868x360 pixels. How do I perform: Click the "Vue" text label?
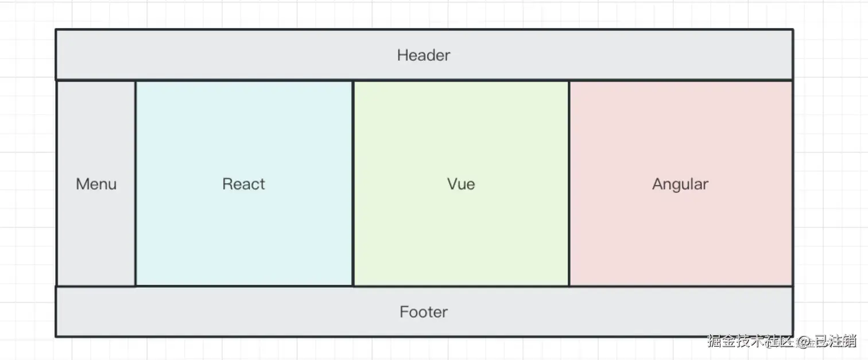coord(461,184)
